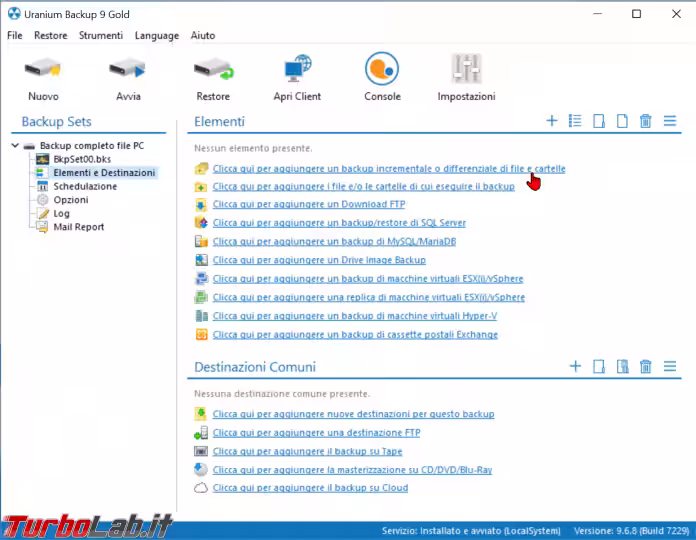Image resolution: width=696 pixels, height=540 pixels.
Task: Select Elementi e Destinazioni tree item
Action: tap(104, 173)
